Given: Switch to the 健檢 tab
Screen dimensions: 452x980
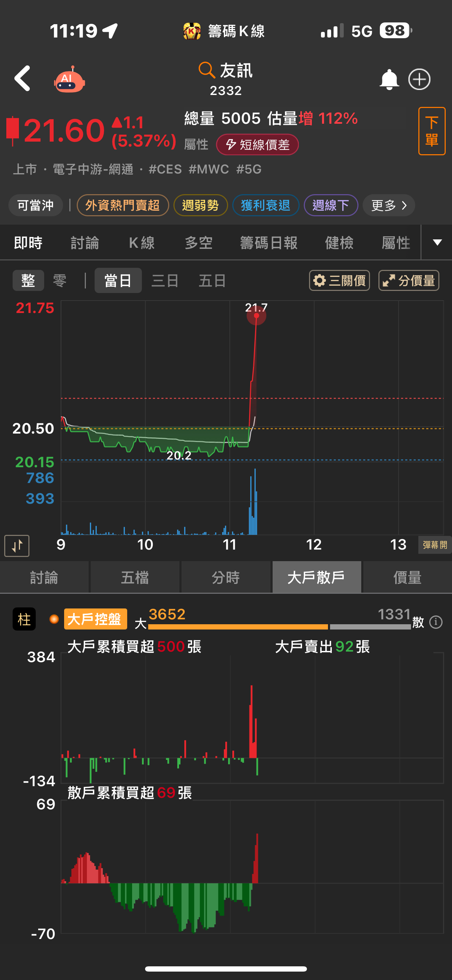Looking at the screenshot, I should 339,243.
